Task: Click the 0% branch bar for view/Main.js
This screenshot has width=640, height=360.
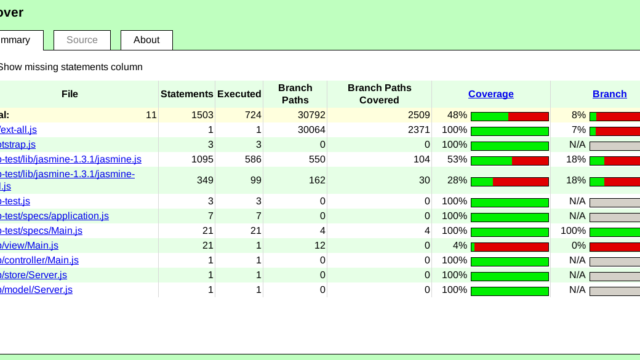Action: [615, 247]
